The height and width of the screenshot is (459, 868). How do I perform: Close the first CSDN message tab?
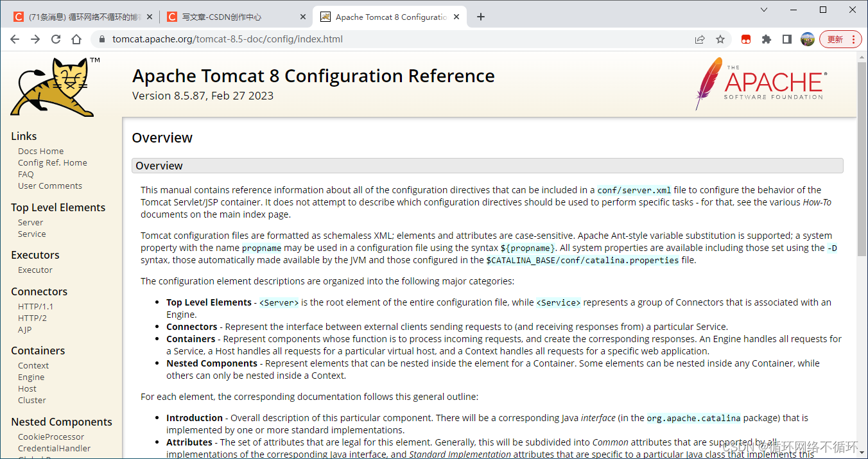pos(150,17)
